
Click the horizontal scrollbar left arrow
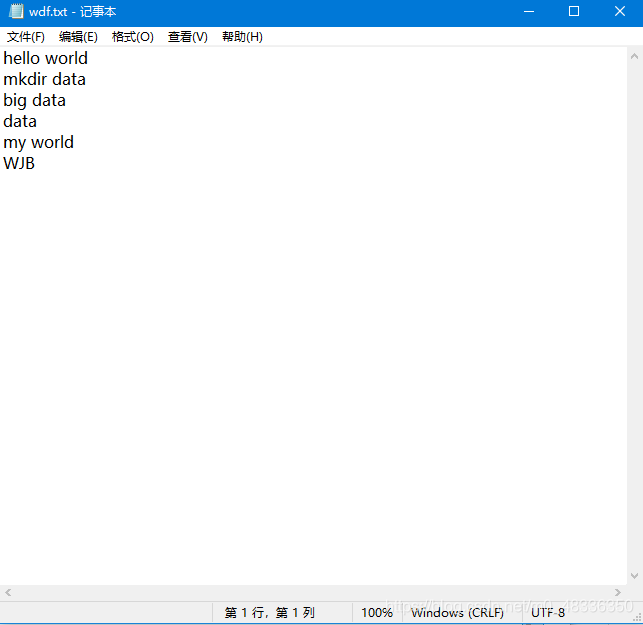pos(8,592)
